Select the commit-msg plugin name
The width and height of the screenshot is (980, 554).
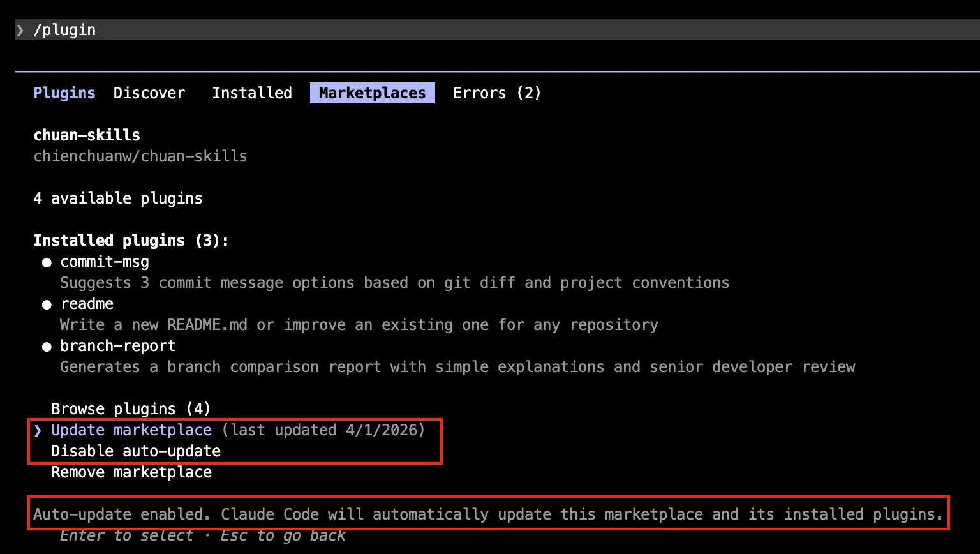coord(105,262)
